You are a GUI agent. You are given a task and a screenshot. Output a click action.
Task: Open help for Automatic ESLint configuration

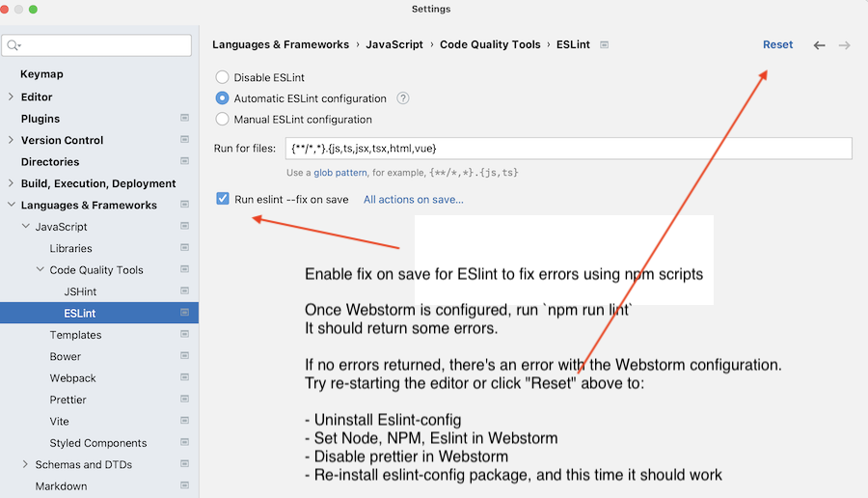[403, 98]
